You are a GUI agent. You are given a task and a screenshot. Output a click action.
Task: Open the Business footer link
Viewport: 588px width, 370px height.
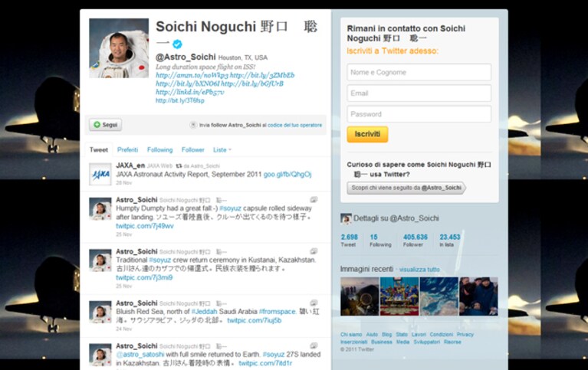[x=381, y=342]
